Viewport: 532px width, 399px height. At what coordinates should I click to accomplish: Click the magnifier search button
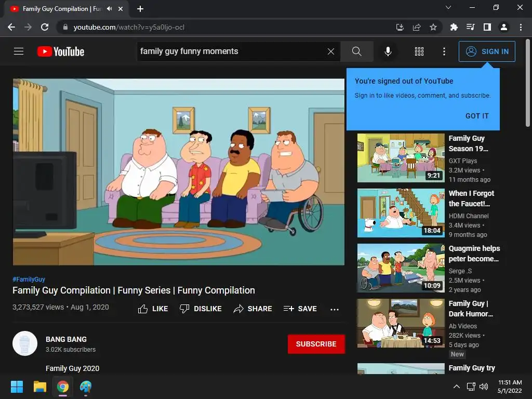[x=356, y=51]
